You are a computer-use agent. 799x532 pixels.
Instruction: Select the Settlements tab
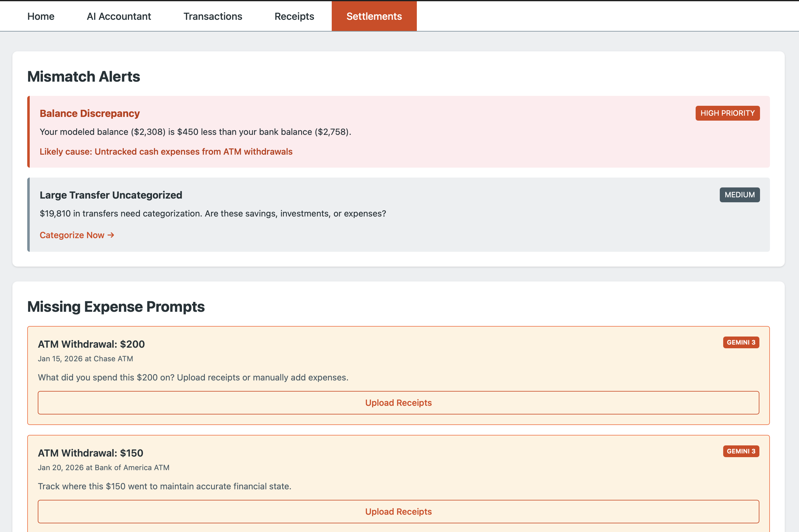coord(374,16)
